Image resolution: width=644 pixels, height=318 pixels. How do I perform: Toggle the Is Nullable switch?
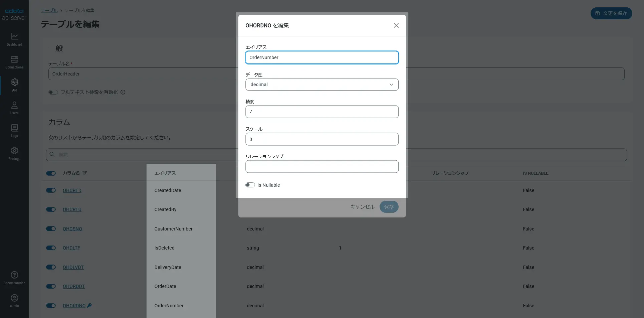tap(250, 185)
